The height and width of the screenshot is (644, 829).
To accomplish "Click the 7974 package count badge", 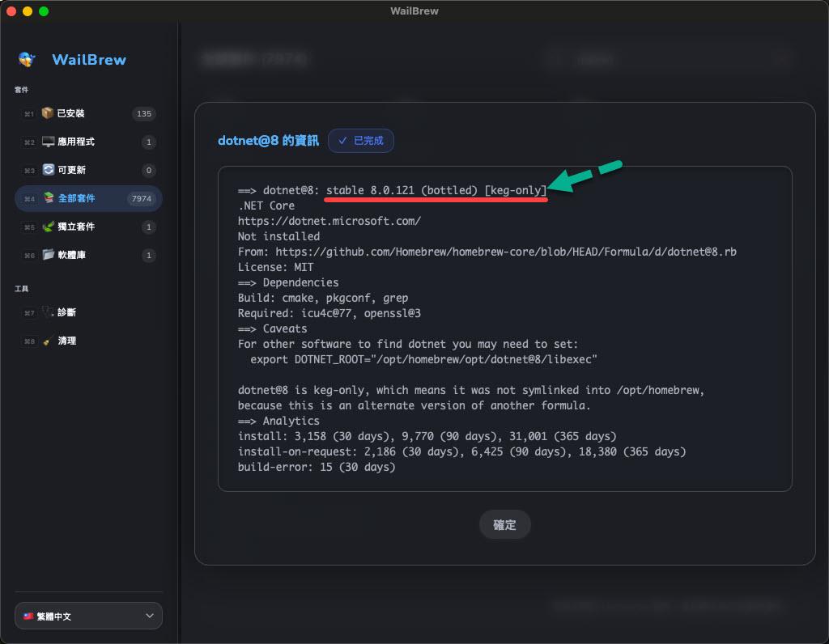I will 142,199.
